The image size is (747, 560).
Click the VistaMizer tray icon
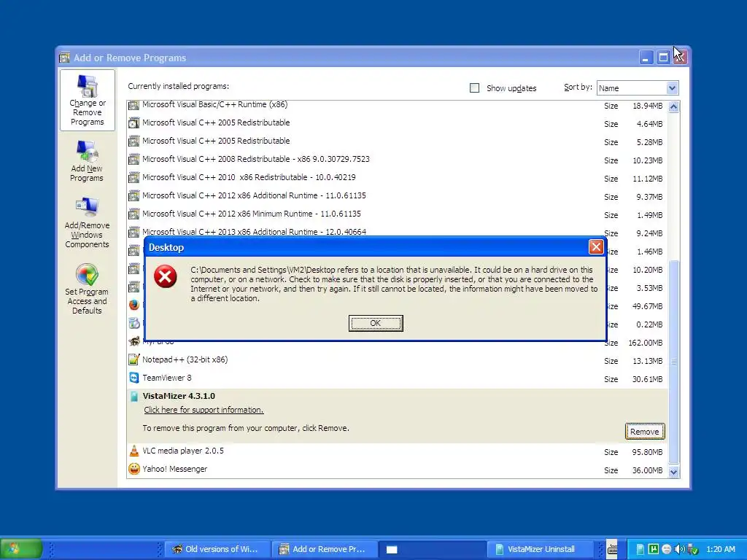tap(640, 549)
